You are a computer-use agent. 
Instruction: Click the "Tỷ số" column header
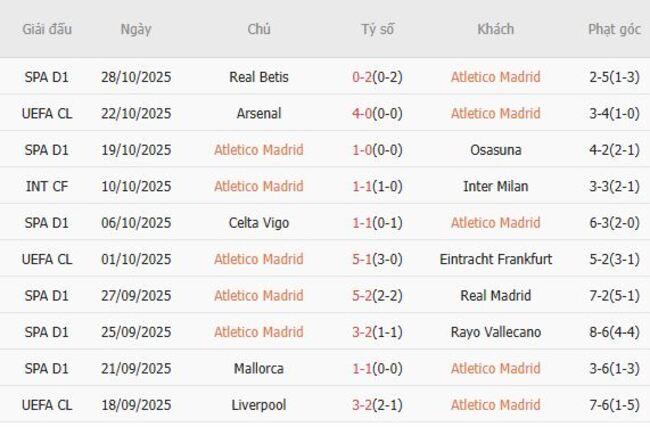click(x=377, y=29)
